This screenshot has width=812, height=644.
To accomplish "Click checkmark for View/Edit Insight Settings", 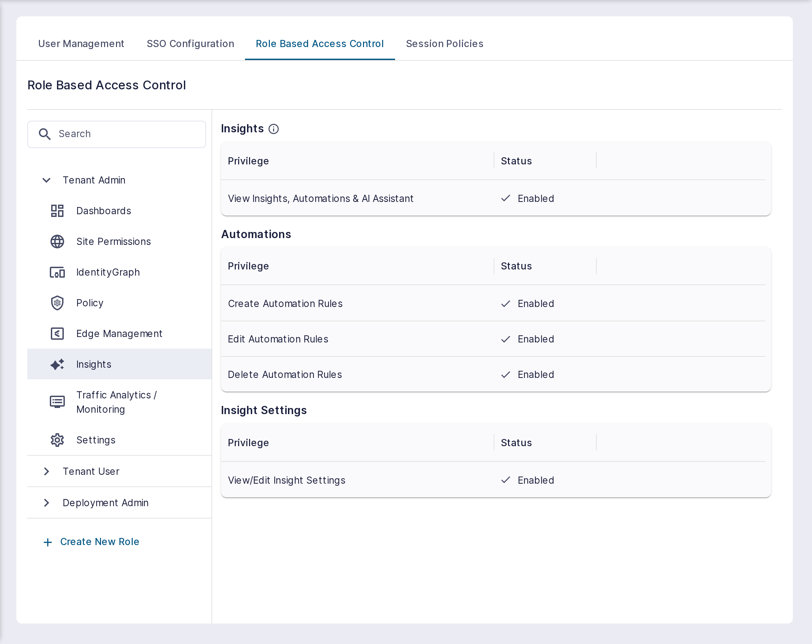I will tap(505, 480).
